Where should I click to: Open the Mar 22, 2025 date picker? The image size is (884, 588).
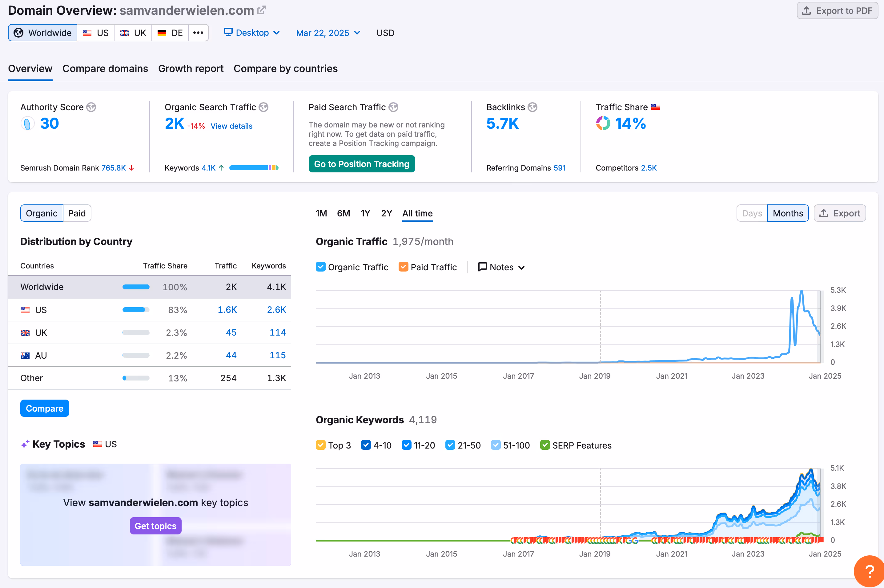328,33
